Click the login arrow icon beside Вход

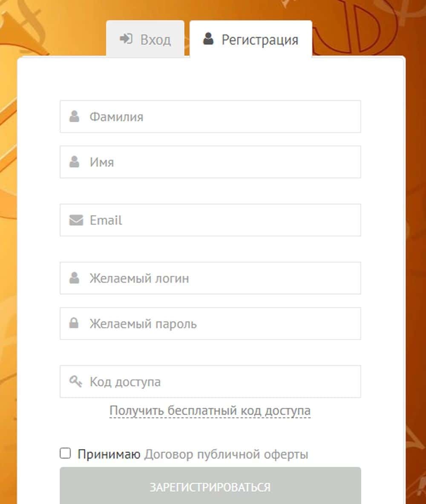tap(126, 39)
